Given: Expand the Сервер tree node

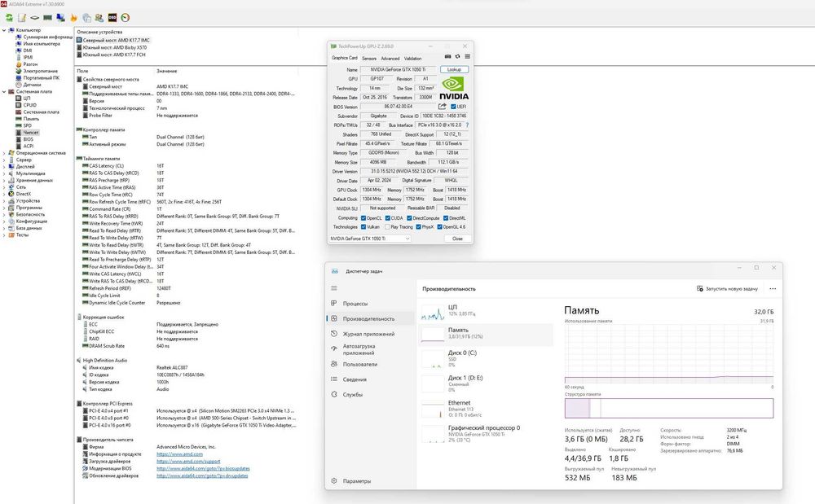Looking at the screenshot, I should click(x=4, y=160).
